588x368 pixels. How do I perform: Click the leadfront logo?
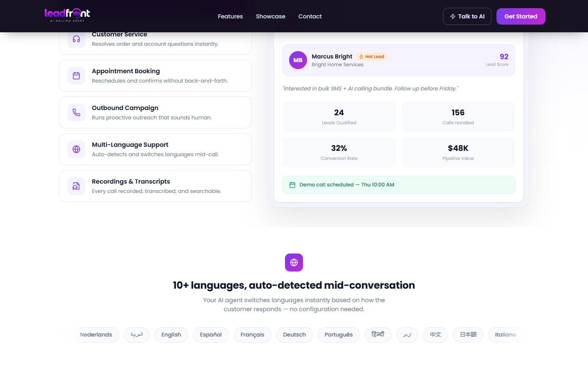pyautogui.click(x=67, y=15)
